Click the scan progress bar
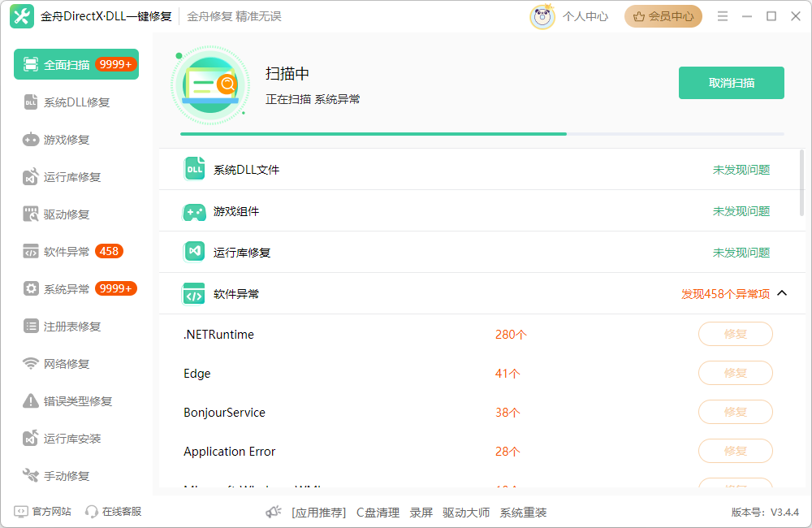Screen dimensions: 812x528 click(482, 134)
